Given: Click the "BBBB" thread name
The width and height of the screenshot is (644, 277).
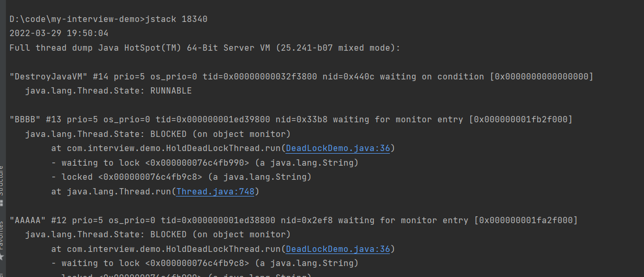Looking at the screenshot, I should (x=25, y=120).
